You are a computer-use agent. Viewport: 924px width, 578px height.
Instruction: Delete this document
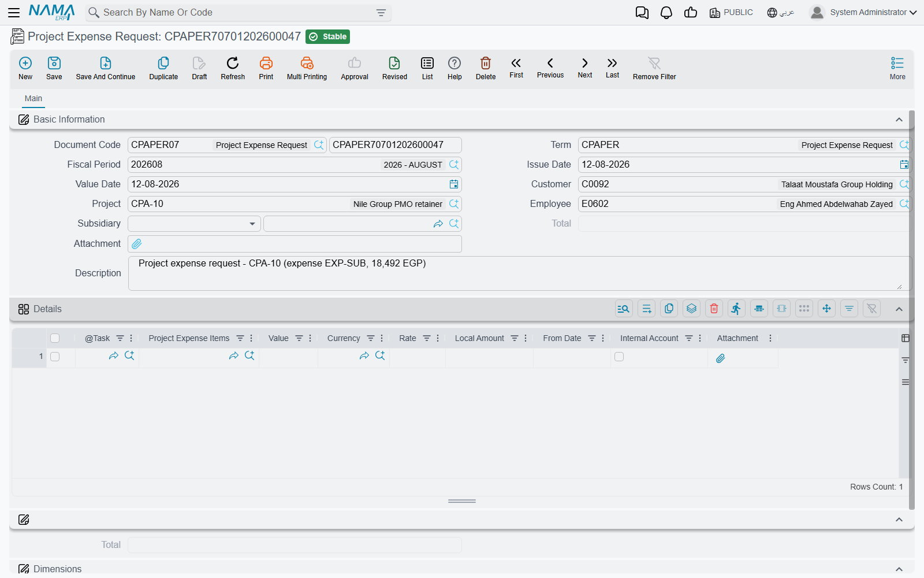[x=486, y=68]
